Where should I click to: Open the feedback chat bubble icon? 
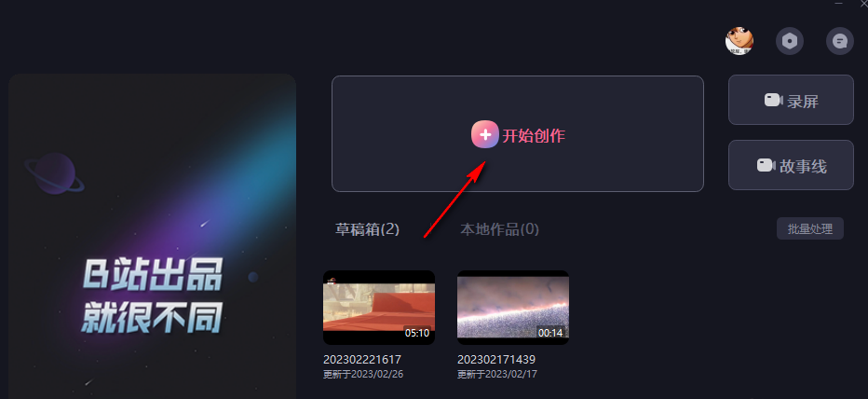840,40
